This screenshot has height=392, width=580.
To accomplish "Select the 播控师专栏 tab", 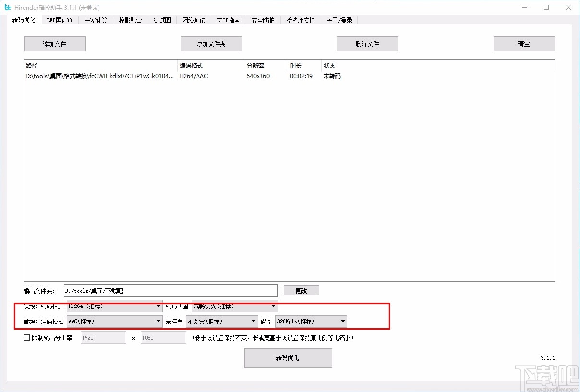I will [x=300, y=20].
